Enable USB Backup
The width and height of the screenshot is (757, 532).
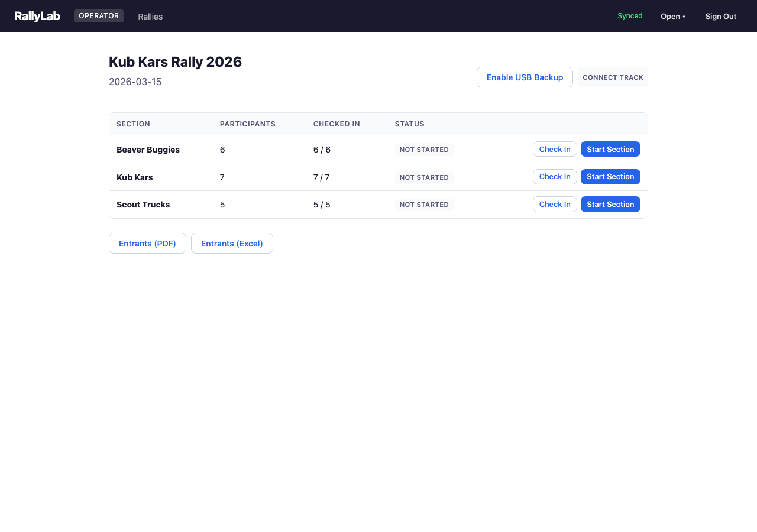[525, 77]
